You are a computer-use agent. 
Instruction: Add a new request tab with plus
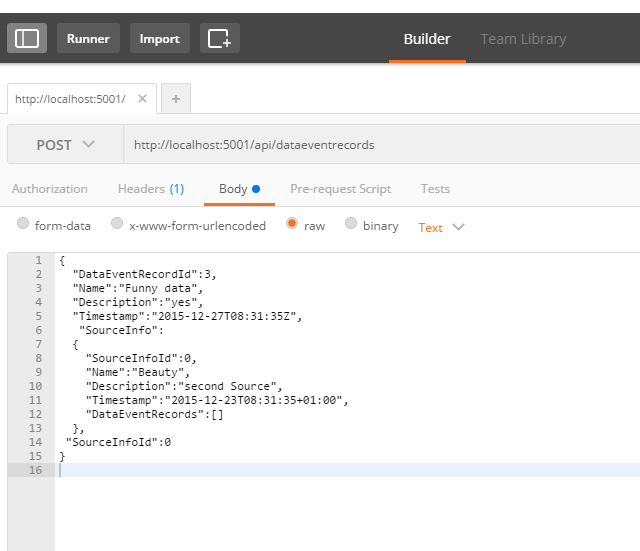pos(176,99)
